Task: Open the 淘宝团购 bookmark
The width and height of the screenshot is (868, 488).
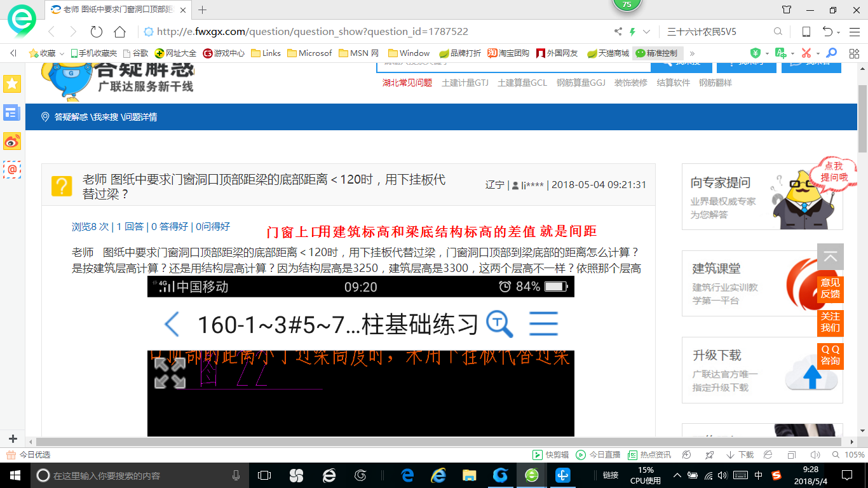Action: pyautogui.click(x=508, y=53)
